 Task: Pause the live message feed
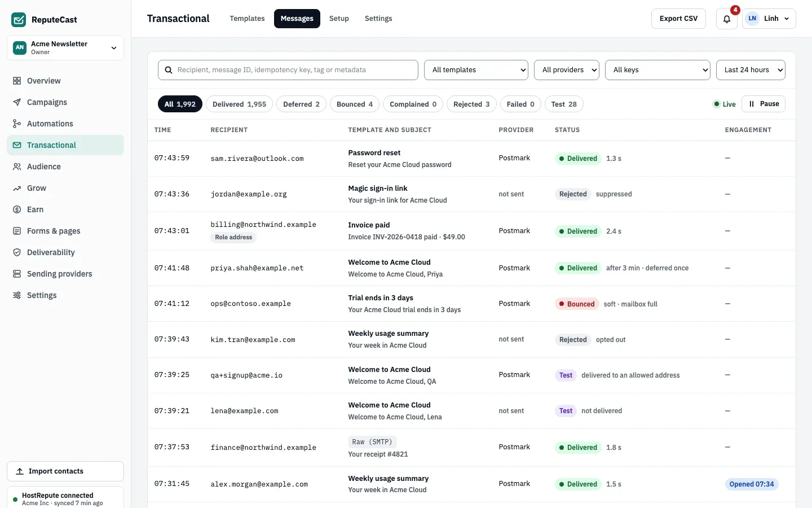(x=764, y=104)
